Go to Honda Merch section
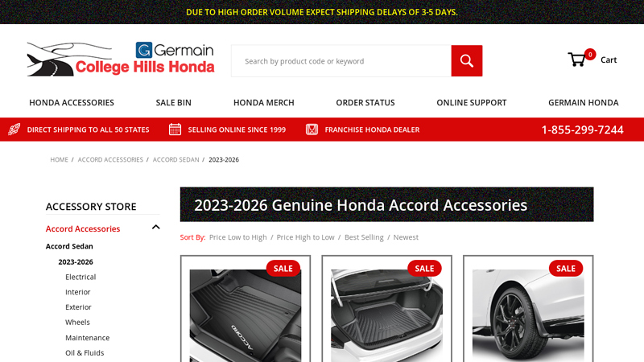 pyautogui.click(x=264, y=103)
